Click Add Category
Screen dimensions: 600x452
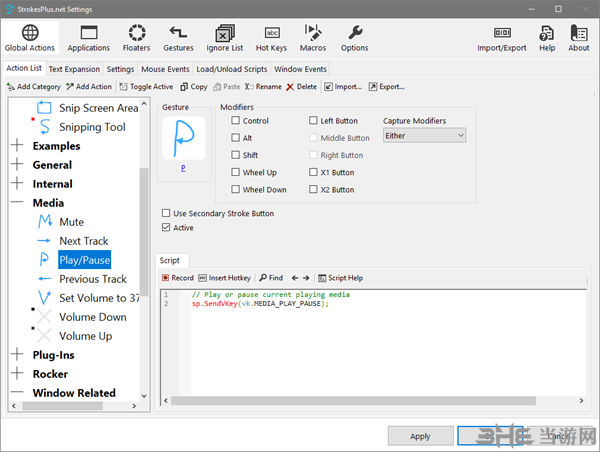tap(34, 87)
